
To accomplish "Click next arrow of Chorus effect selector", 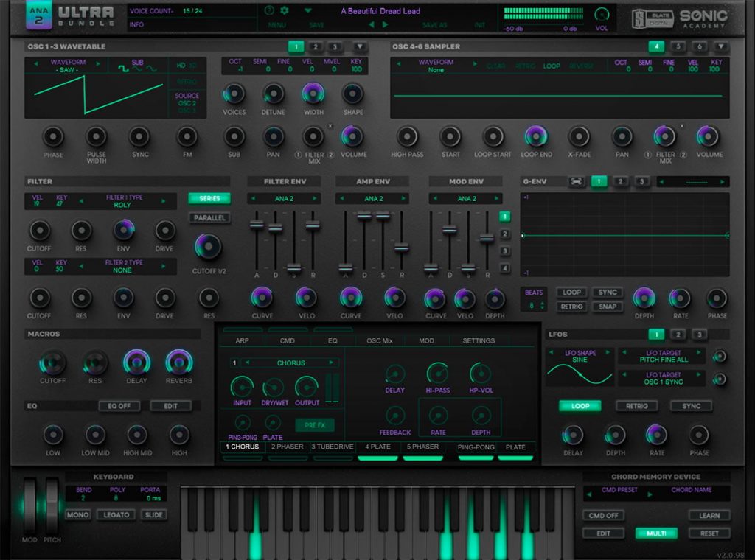I will [331, 363].
